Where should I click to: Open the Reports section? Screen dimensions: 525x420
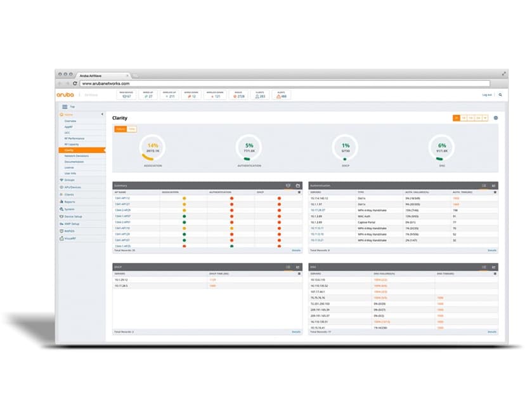(x=70, y=202)
